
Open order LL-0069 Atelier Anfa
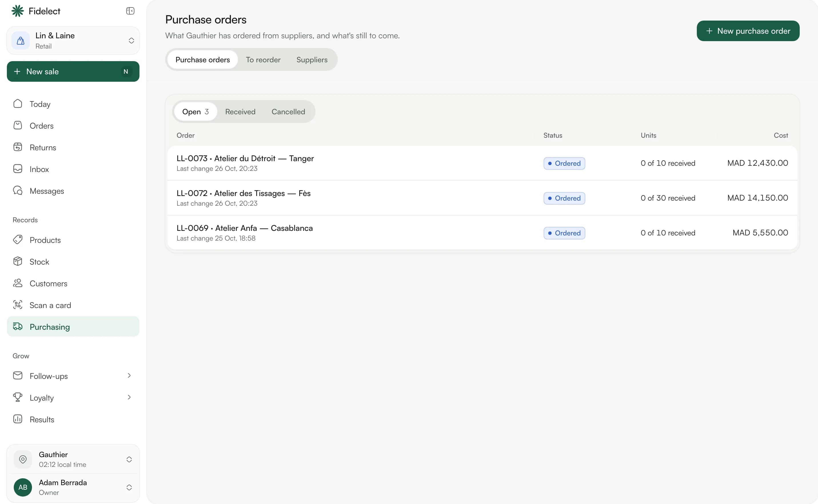coord(482,233)
